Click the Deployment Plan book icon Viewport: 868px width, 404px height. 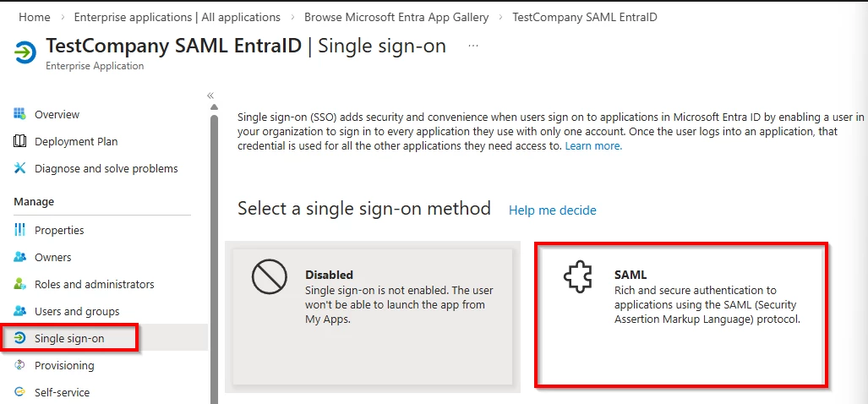pos(20,141)
